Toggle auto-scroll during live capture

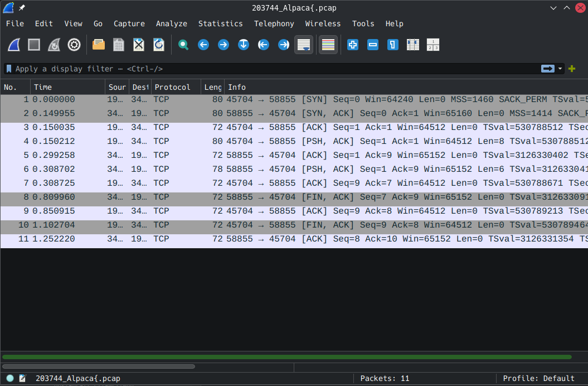coord(304,45)
